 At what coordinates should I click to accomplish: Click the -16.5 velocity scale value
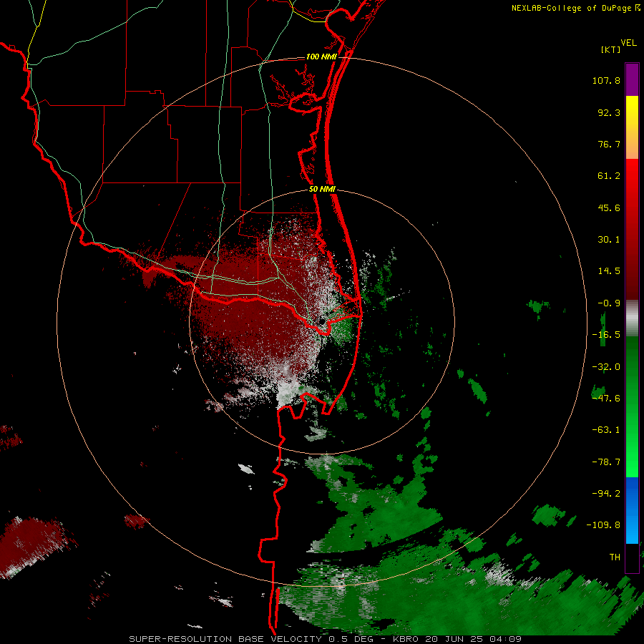click(606, 335)
